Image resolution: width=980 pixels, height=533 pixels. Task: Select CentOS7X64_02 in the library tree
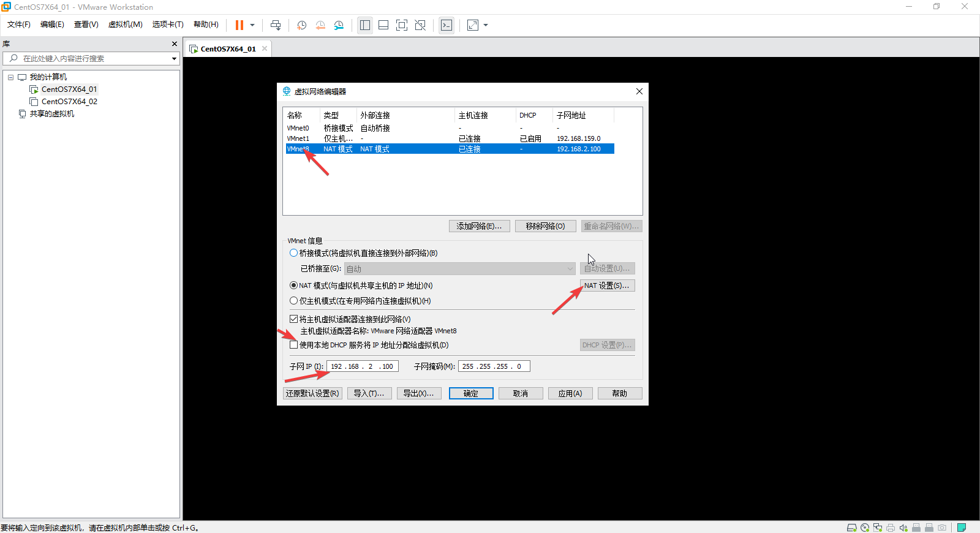(x=69, y=102)
